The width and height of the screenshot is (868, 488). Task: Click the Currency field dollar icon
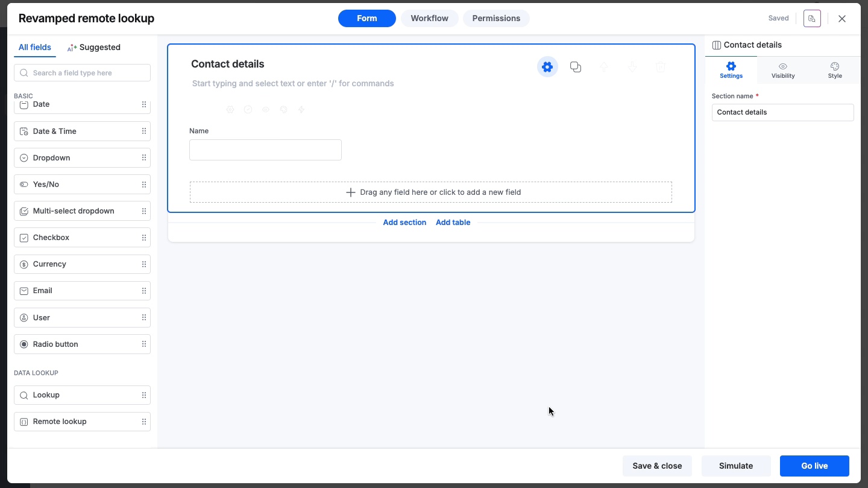pyautogui.click(x=24, y=264)
